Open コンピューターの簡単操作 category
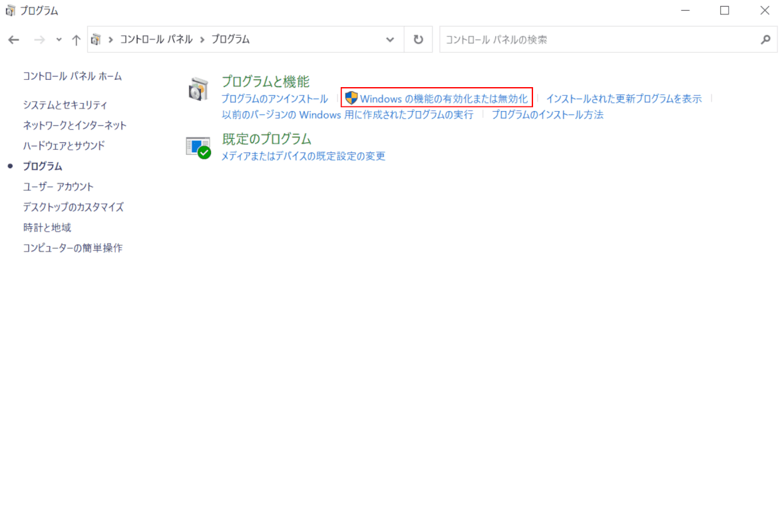 pos(73,248)
